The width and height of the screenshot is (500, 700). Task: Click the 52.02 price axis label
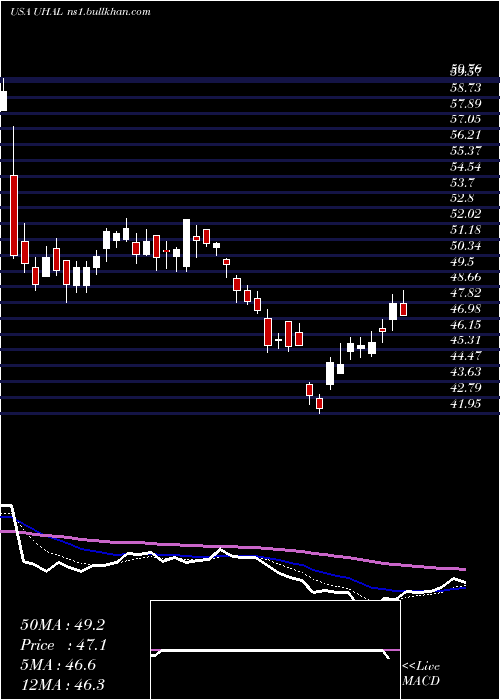tap(466, 214)
